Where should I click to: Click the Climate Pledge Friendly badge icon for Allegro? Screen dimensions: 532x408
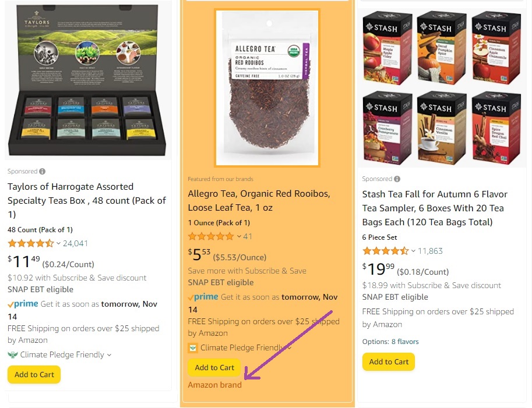tap(193, 347)
